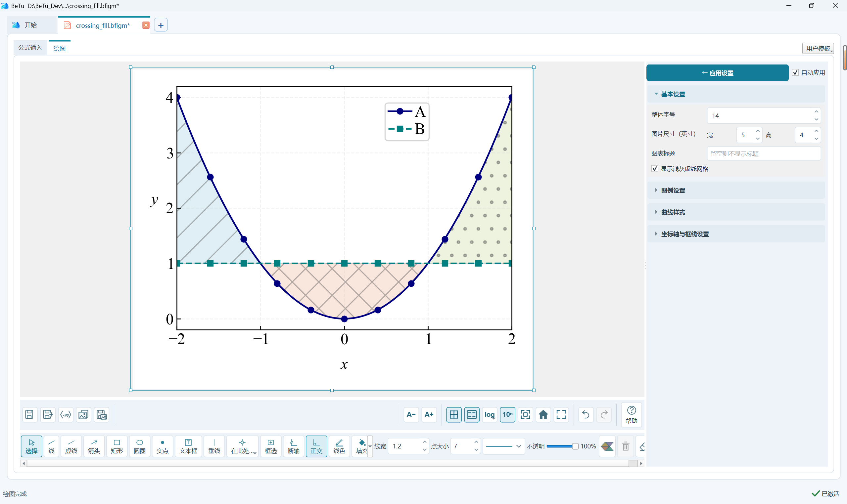
Task: Open the 用户模板 dropdown
Action: coord(818,49)
